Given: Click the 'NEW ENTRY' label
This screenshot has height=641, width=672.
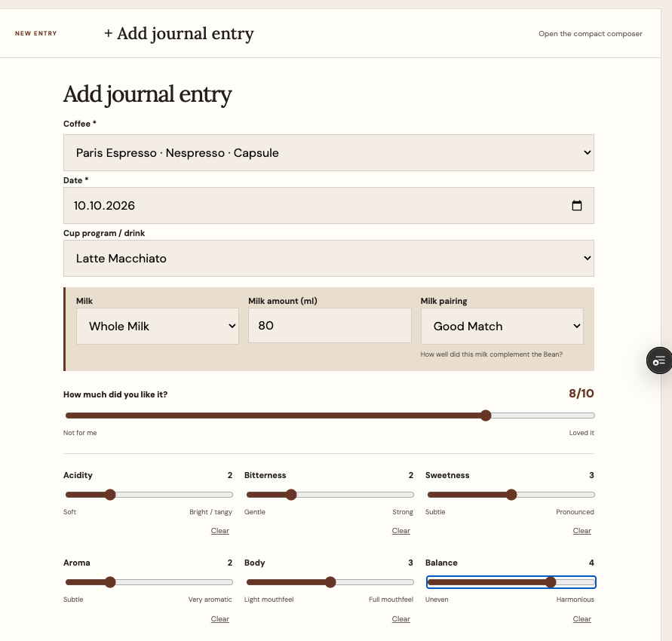Looking at the screenshot, I should click(x=36, y=33).
